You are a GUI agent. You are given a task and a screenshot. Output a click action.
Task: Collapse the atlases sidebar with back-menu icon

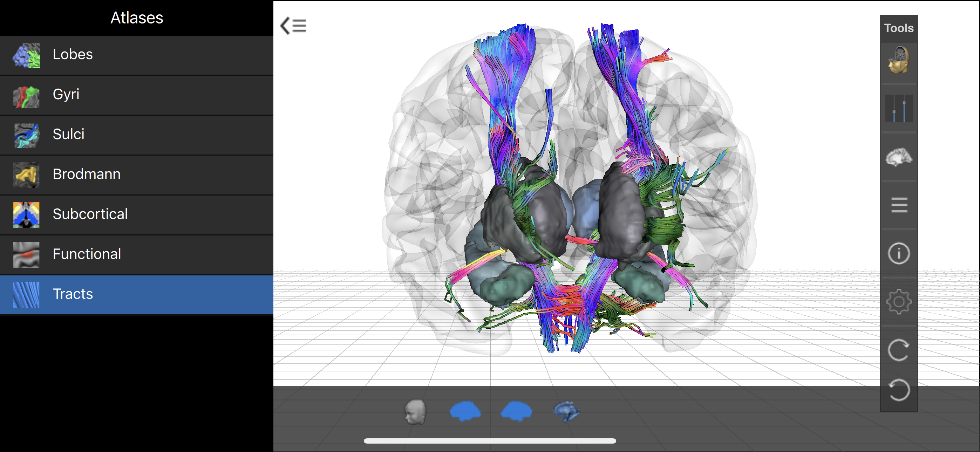tap(293, 26)
